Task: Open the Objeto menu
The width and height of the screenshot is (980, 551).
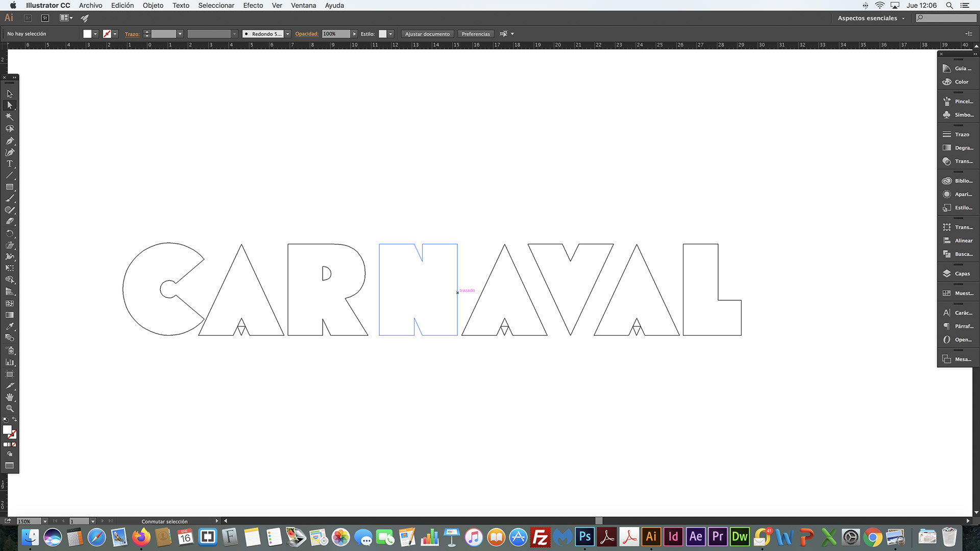Action: 153,5
